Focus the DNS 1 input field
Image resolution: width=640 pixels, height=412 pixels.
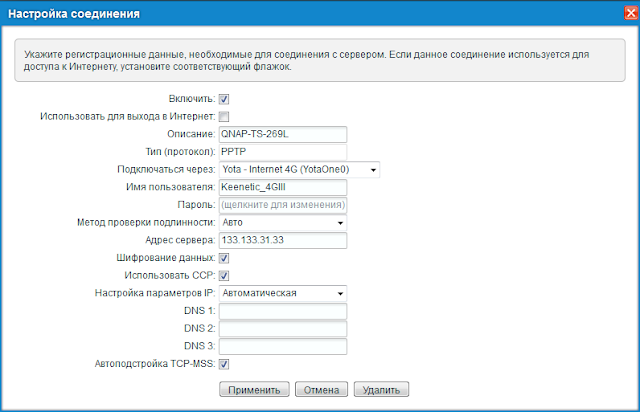[283, 311]
